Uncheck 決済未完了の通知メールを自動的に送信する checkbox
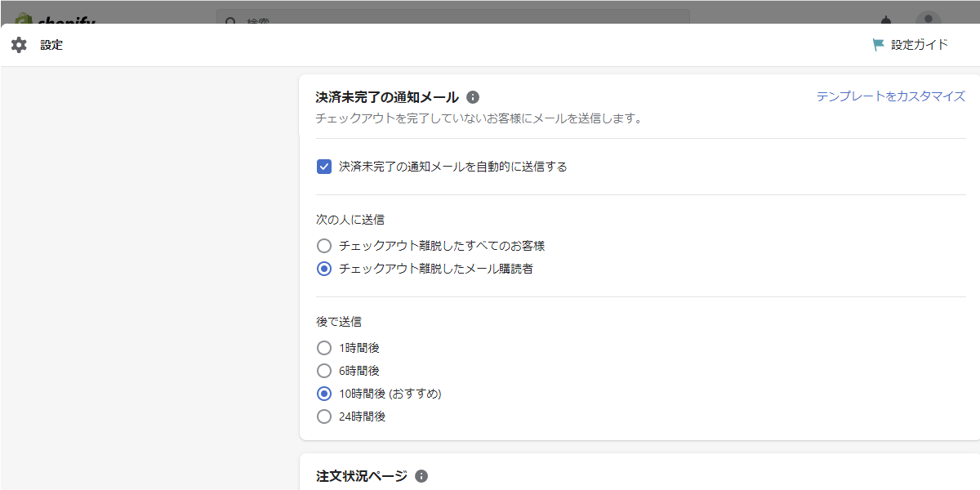The width and height of the screenshot is (980, 490). click(x=324, y=167)
